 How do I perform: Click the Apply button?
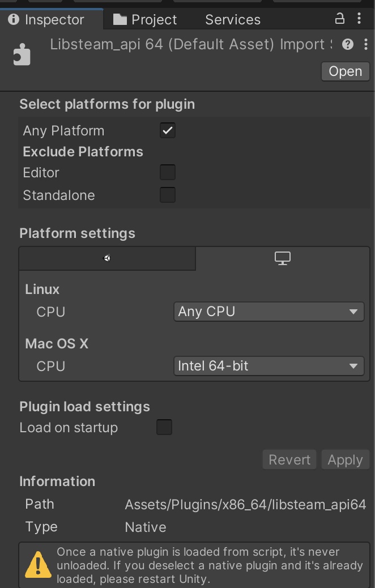[x=346, y=460]
